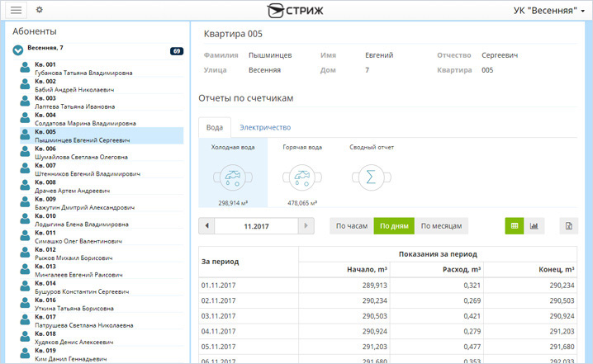
Task: Open subscriber Уткина Татьяна Борисовна
Action: click(x=74, y=309)
